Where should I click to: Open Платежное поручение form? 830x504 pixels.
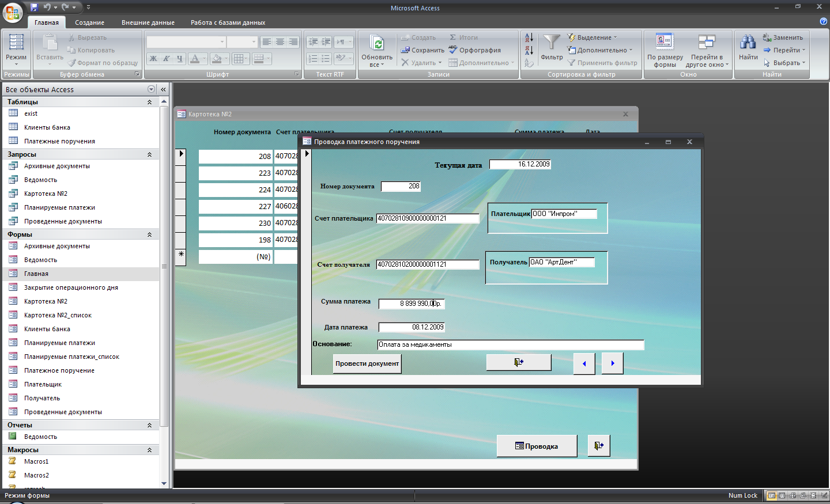click(x=59, y=370)
